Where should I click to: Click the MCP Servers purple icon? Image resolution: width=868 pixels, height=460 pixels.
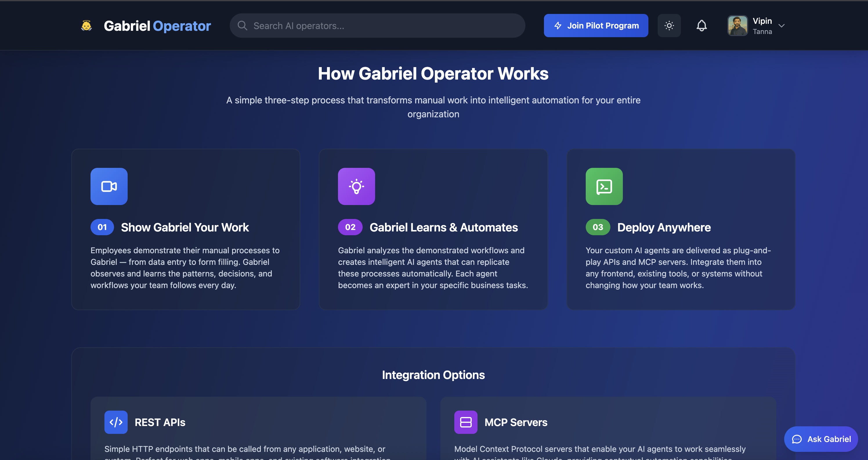pyautogui.click(x=466, y=422)
